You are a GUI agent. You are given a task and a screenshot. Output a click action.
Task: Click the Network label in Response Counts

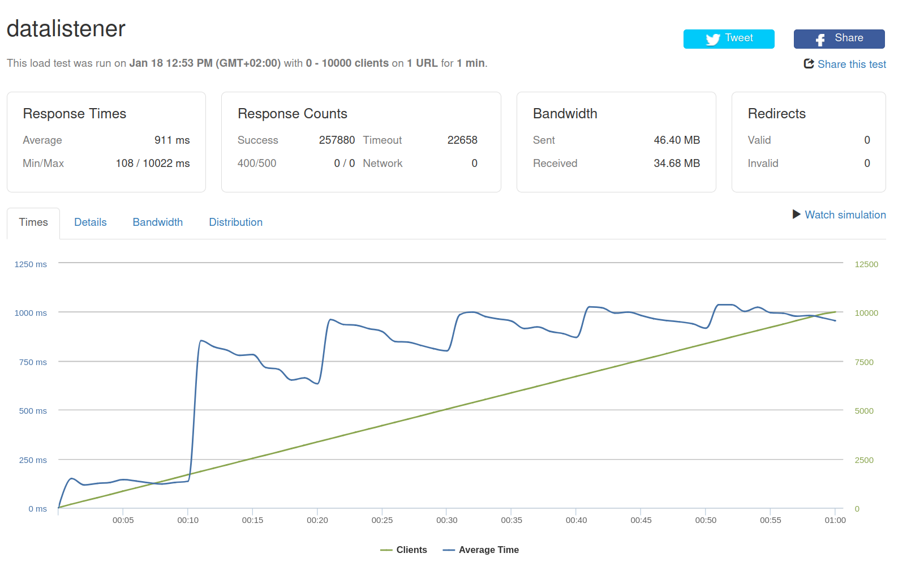pos(383,164)
